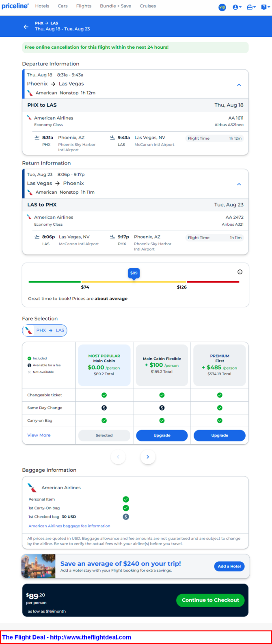Click the PHX departure plane icon
Image resolution: width=272 pixels, height=644 pixels.
click(37, 137)
